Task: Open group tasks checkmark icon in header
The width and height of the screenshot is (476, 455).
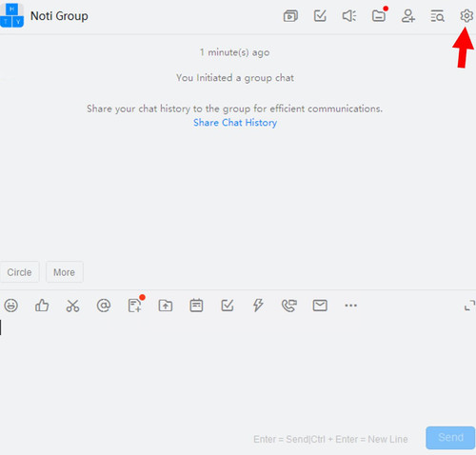Action: 320,15
